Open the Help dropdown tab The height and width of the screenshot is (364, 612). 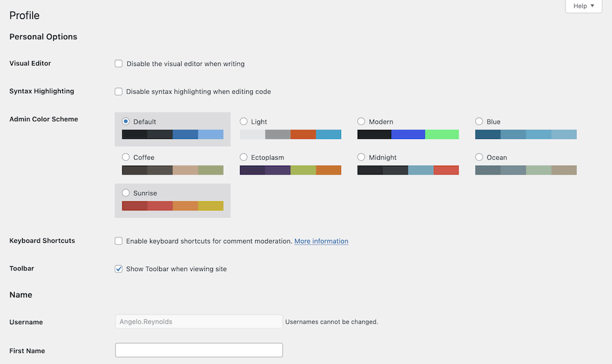pos(583,6)
